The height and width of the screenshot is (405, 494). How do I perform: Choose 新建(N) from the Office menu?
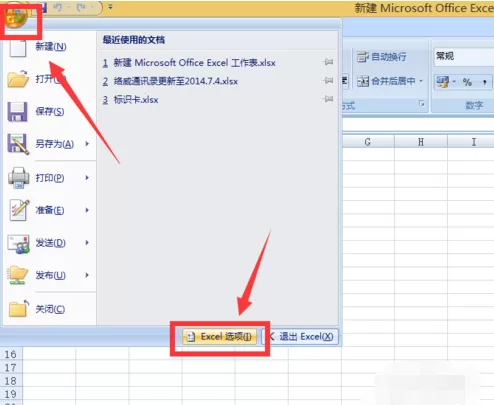pos(50,47)
